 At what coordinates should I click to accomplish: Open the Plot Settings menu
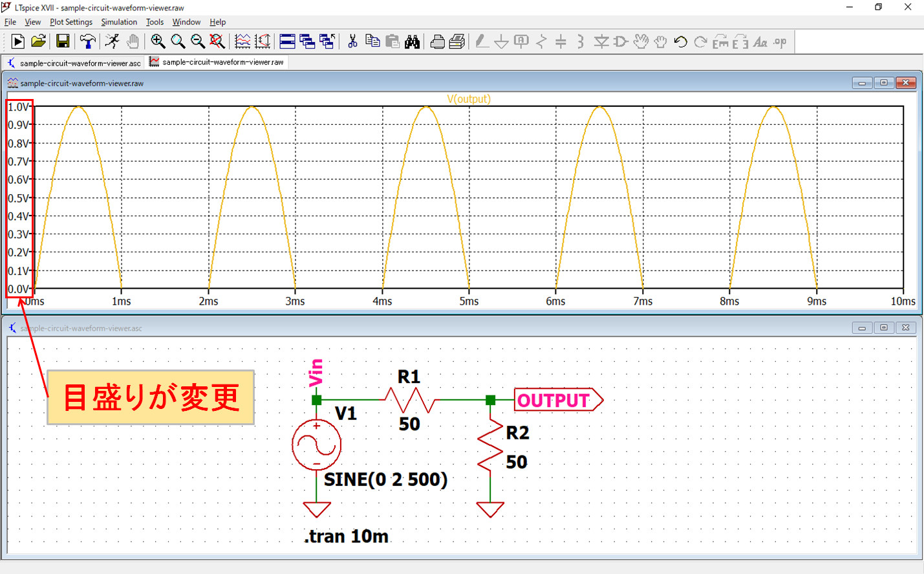[x=71, y=22]
